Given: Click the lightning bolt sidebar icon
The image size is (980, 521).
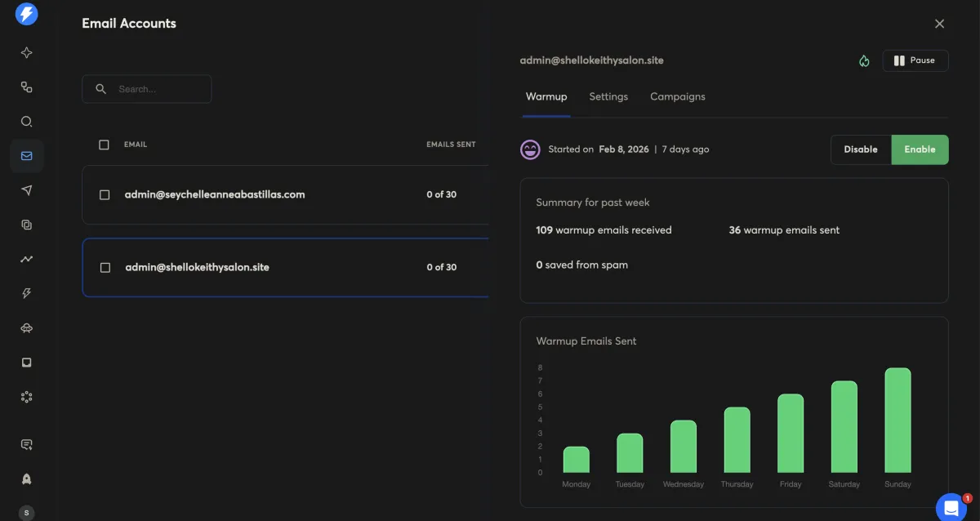Looking at the screenshot, I should tap(27, 293).
